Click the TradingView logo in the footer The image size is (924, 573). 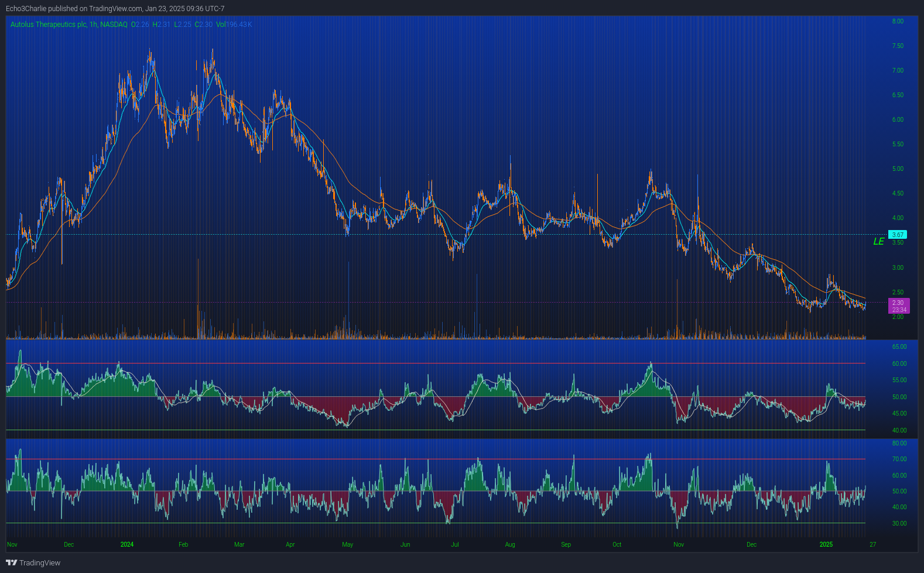[33, 562]
